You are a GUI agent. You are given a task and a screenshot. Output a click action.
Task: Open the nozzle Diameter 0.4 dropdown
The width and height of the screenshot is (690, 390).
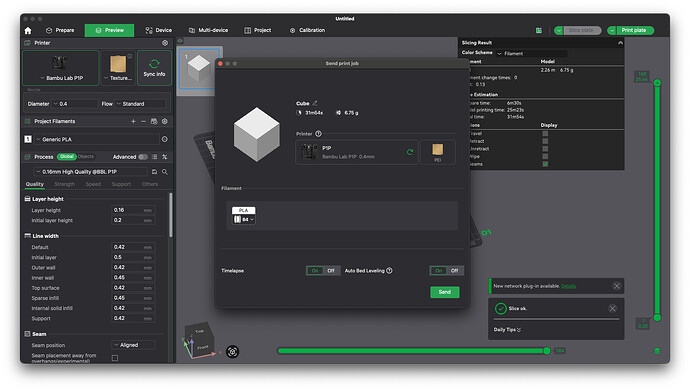coord(75,104)
